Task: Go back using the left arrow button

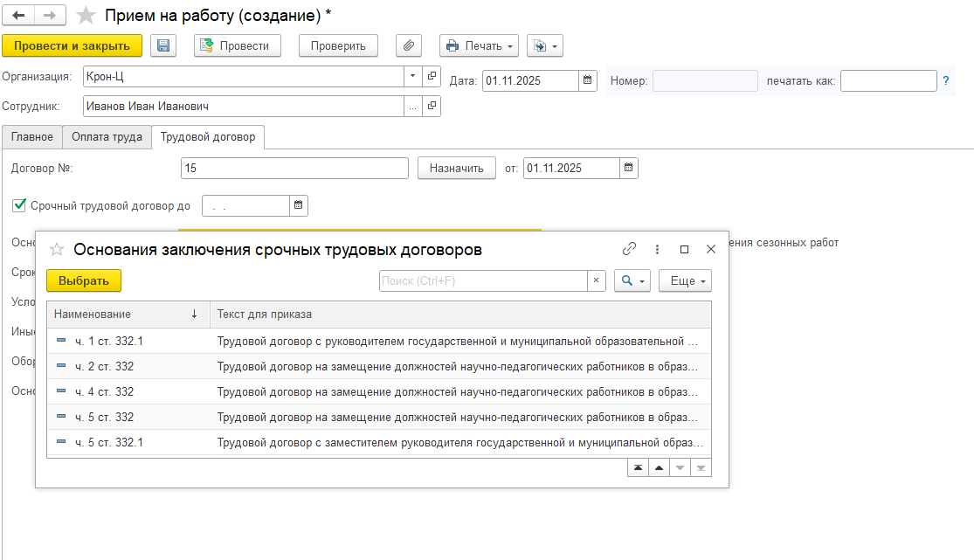Action: tap(18, 16)
